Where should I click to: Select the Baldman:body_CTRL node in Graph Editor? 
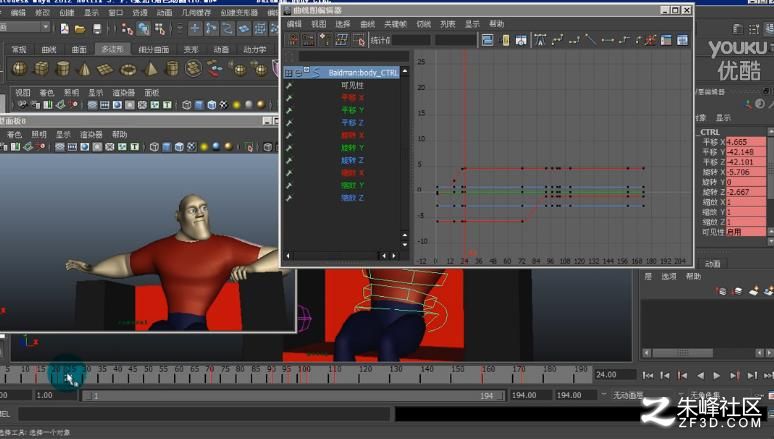363,73
